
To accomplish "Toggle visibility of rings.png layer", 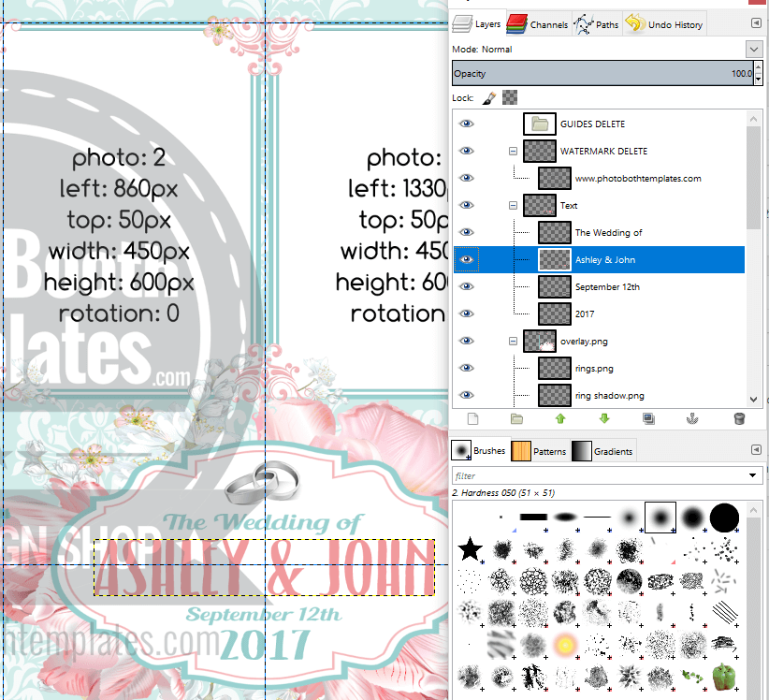I will tap(467, 368).
